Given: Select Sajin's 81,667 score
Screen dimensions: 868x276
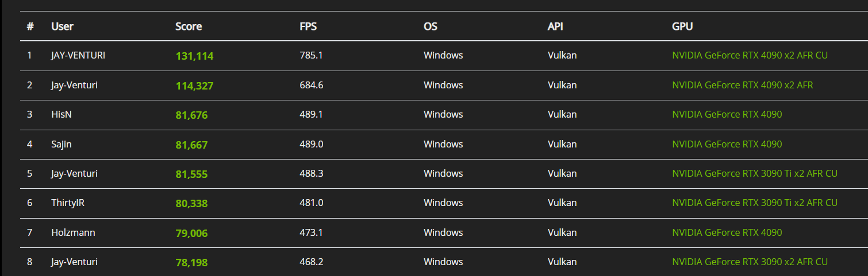Looking at the screenshot, I should point(191,145).
